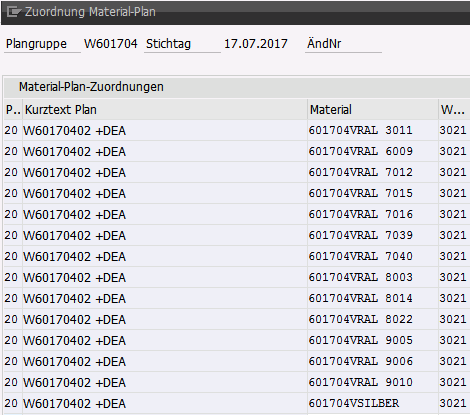Click the Stichtag date 17.07.2017
This screenshot has width=470, height=415.
click(256, 44)
